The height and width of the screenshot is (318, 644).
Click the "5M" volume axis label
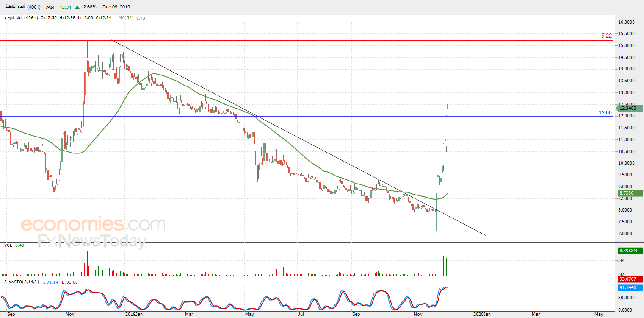(622, 260)
